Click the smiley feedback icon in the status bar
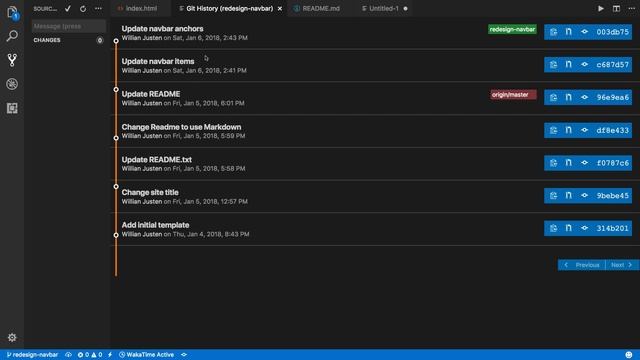 click(629, 355)
